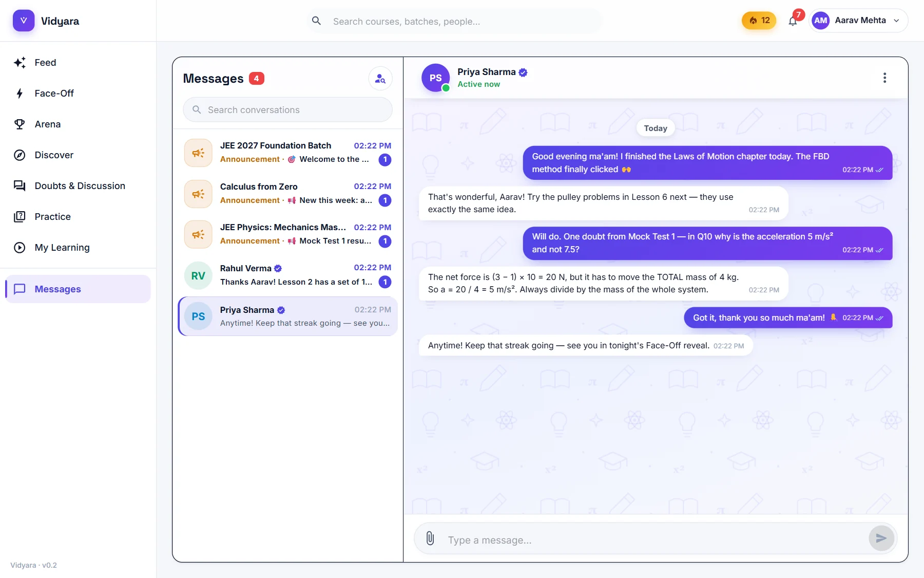Focus the Type a message field
Screen dimensions: 924x578
coord(654,540)
